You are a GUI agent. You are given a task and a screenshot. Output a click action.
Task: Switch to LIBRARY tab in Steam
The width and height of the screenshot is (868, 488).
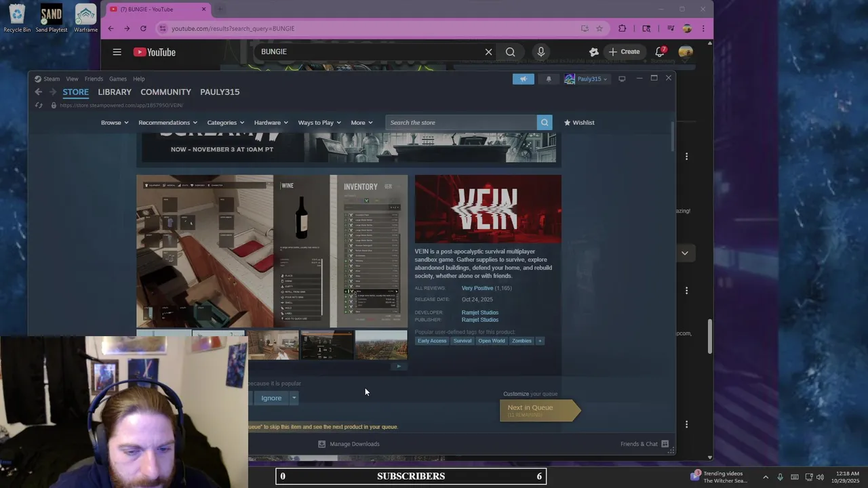[115, 92]
